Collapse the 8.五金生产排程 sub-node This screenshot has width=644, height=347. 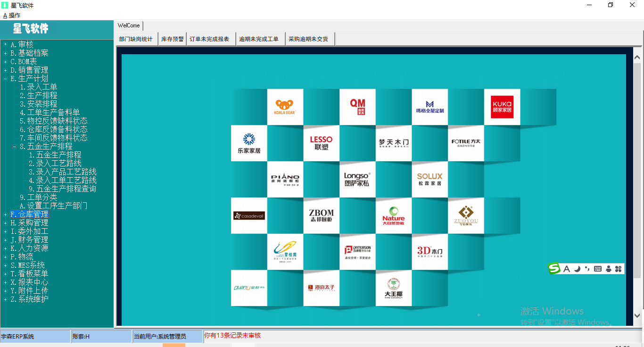14,147
